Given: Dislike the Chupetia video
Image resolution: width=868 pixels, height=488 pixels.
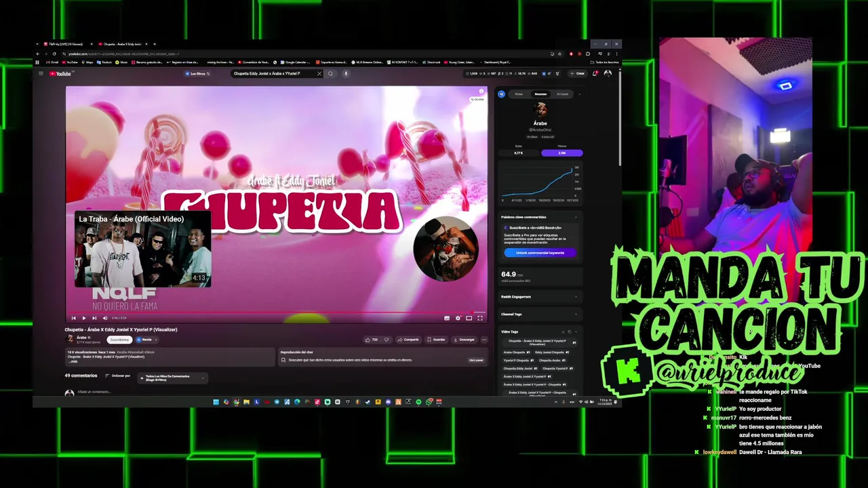Looking at the screenshot, I should point(387,340).
